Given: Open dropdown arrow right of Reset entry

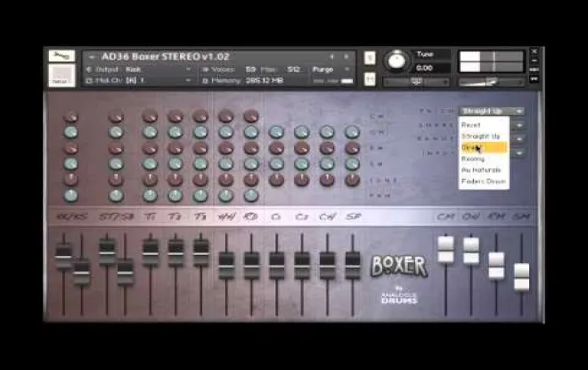Looking at the screenshot, I should tap(519, 125).
